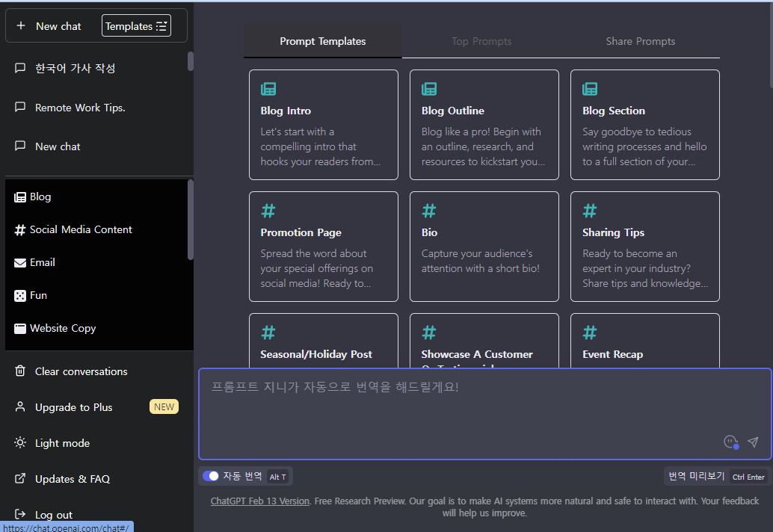Click the Event Recap hashtag icon
The width and height of the screenshot is (773, 532).
(x=590, y=332)
